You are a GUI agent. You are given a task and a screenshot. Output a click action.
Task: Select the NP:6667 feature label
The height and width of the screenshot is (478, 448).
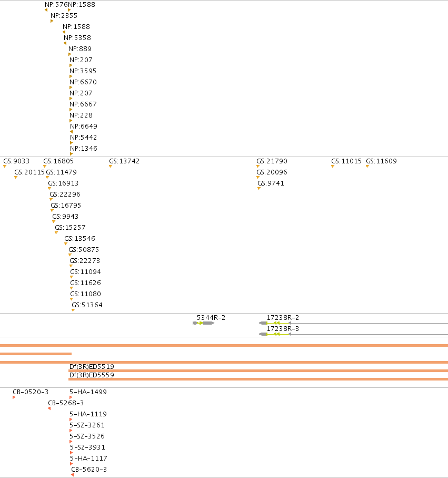coord(83,104)
